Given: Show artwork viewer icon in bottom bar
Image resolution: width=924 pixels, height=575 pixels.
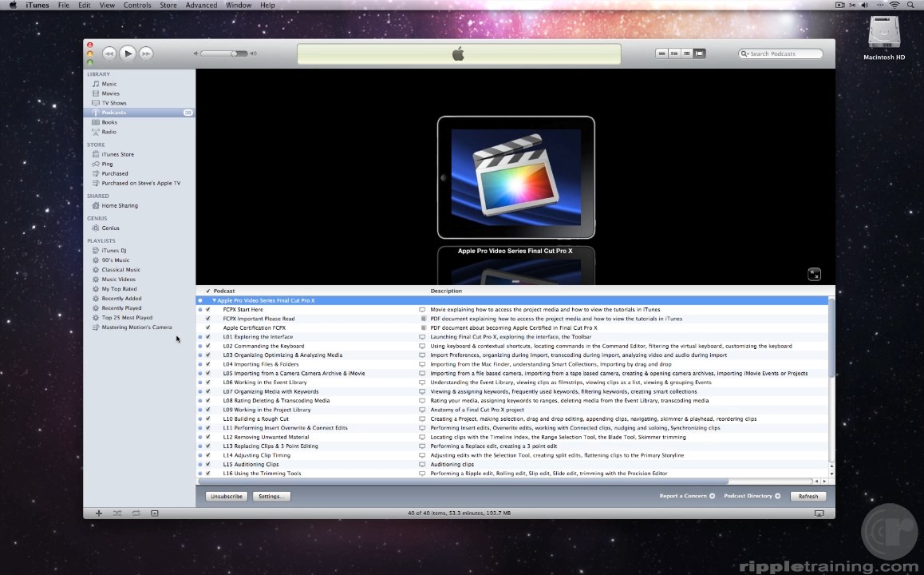Looking at the screenshot, I should coord(155,513).
